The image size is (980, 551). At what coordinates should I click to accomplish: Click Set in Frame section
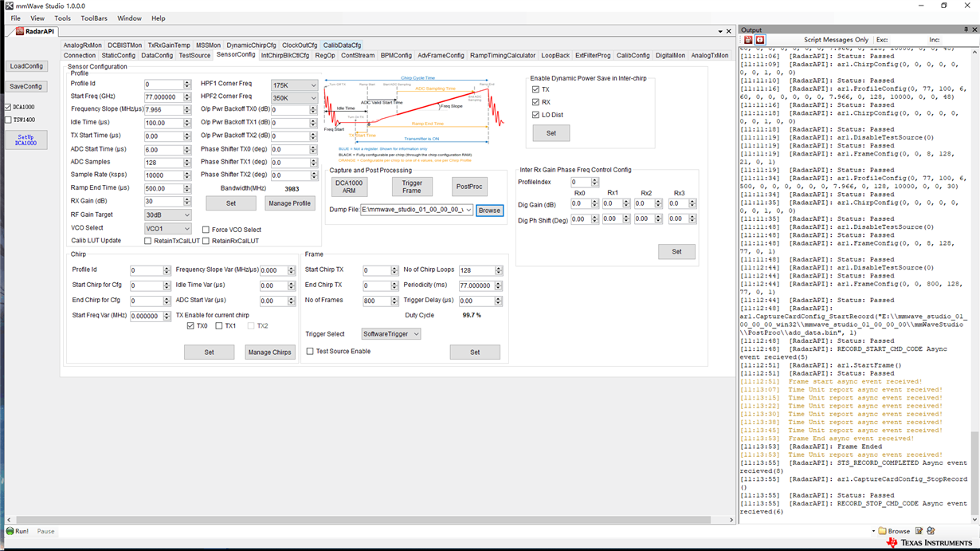point(475,352)
